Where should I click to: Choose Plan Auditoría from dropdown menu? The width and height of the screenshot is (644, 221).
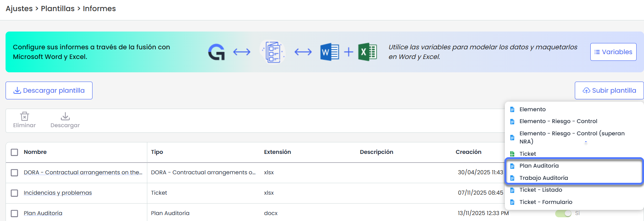click(x=539, y=166)
